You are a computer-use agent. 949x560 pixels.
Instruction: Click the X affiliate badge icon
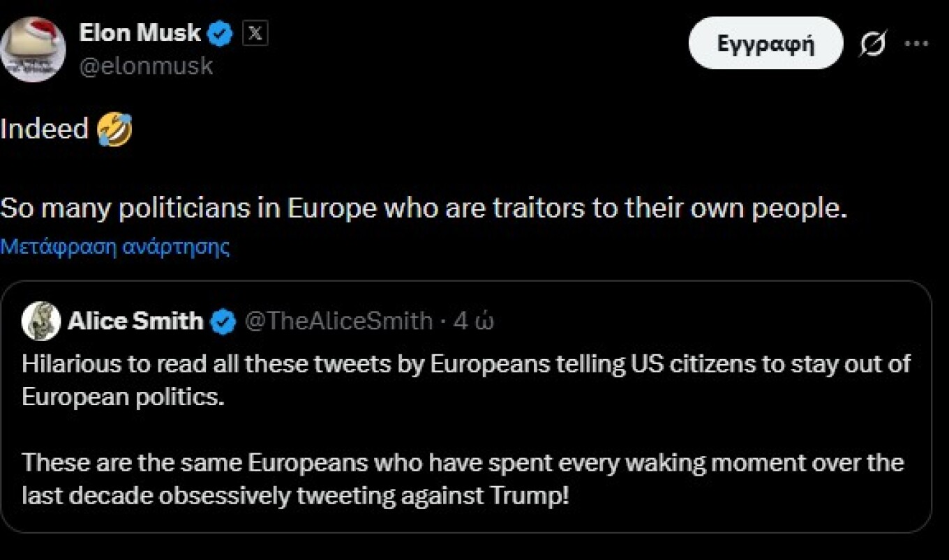[x=255, y=33]
